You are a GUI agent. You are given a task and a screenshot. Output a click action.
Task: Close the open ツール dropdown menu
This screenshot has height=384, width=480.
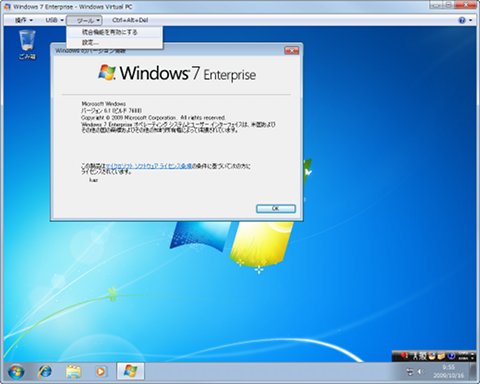[84, 20]
